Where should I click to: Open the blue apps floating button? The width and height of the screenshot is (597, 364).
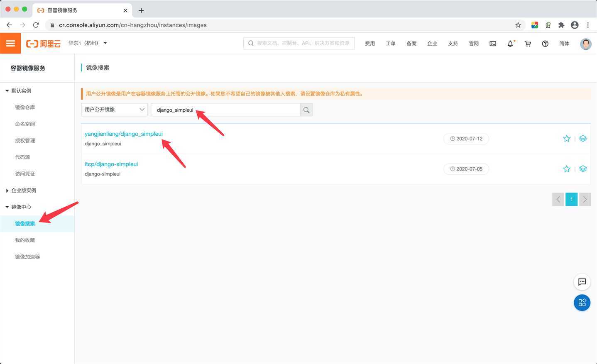(582, 303)
